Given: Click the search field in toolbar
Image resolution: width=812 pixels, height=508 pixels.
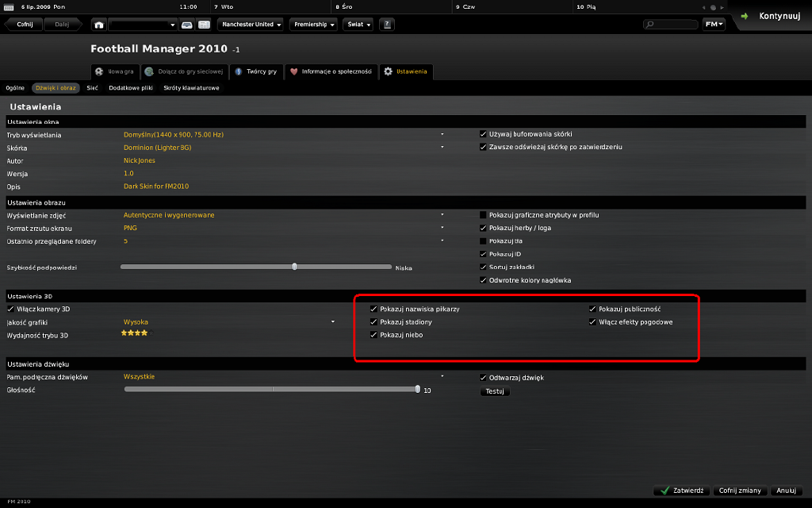Looking at the screenshot, I should coord(671,25).
